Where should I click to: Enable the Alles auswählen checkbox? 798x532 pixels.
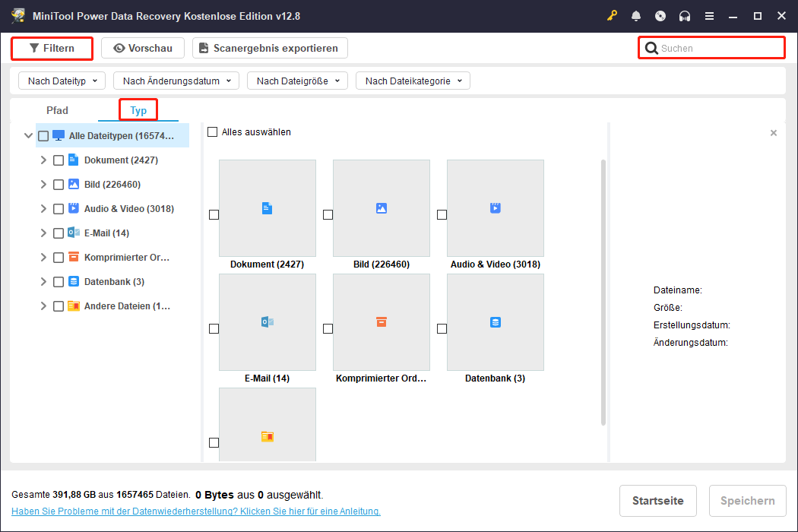click(212, 131)
